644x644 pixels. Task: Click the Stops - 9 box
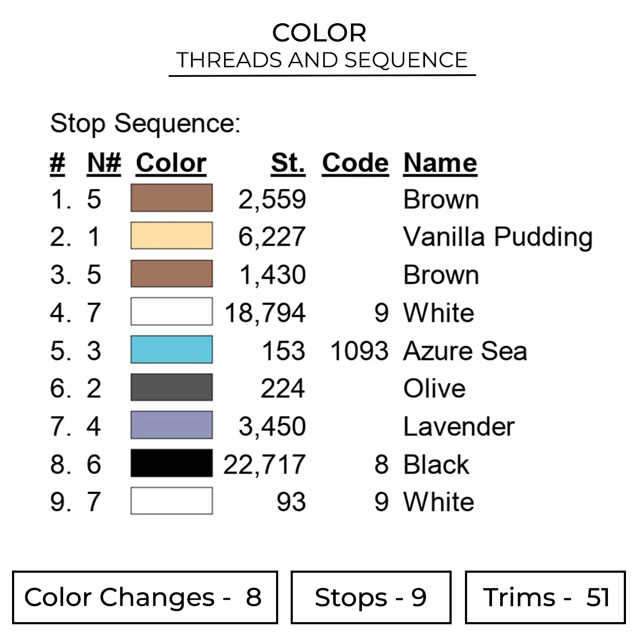pyautogui.click(x=371, y=597)
